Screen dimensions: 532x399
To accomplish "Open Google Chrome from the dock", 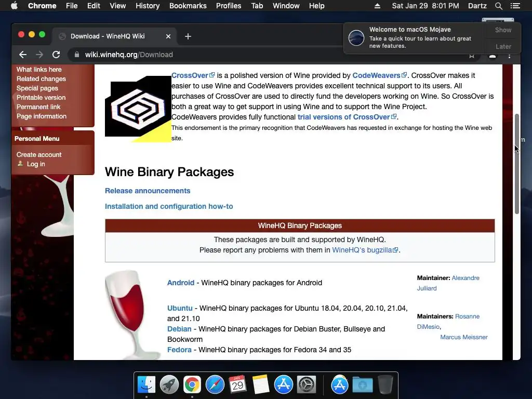I will pos(192,385).
